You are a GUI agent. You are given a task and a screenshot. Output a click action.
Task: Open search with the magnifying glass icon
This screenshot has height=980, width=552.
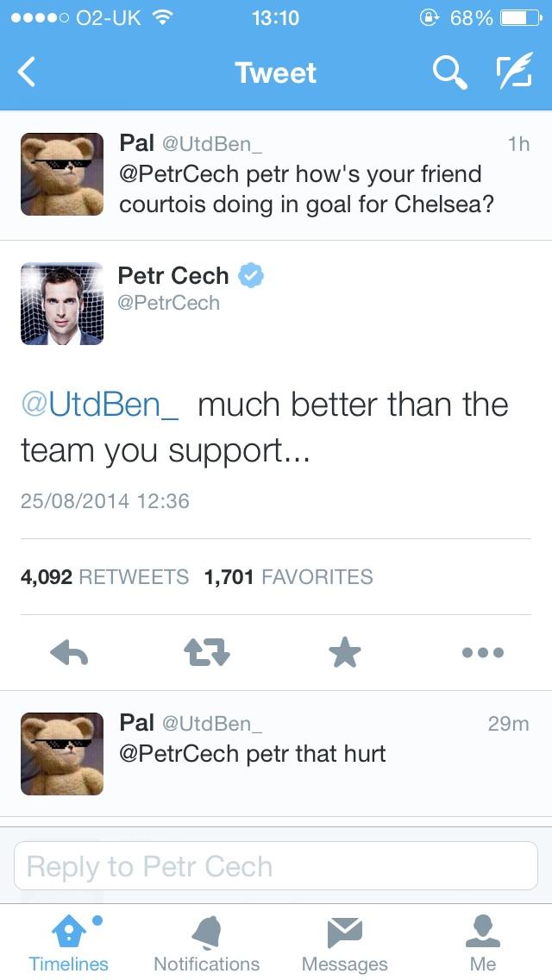[450, 73]
